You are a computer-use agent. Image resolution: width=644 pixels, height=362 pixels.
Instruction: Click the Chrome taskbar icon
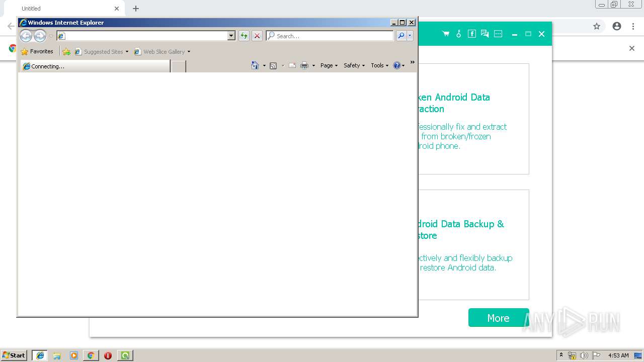pos(91,355)
